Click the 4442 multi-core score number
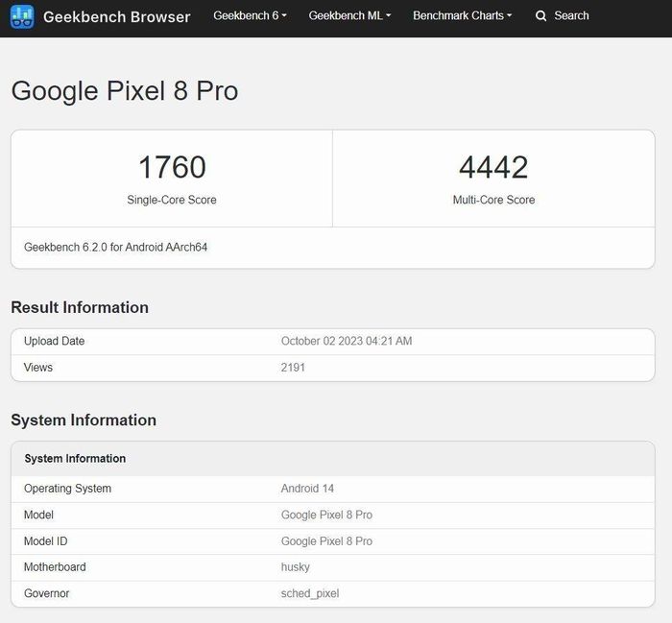Screen dimensions: 672x623 (x=493, y=167)
